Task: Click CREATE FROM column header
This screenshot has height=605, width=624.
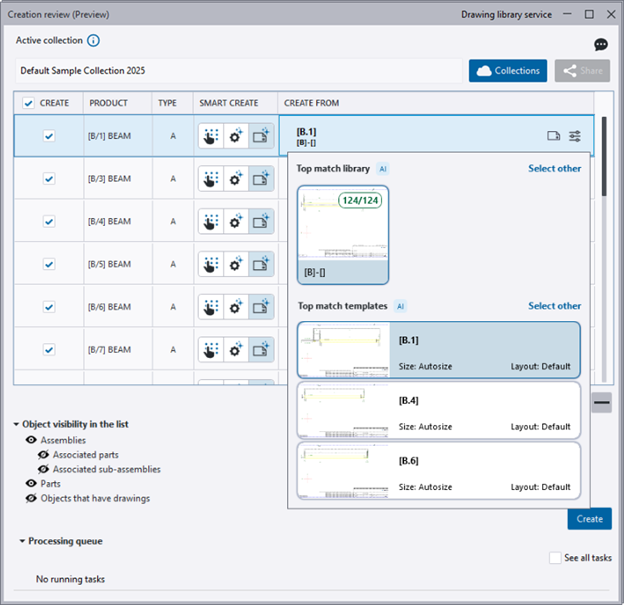Action: pos(312,103)
